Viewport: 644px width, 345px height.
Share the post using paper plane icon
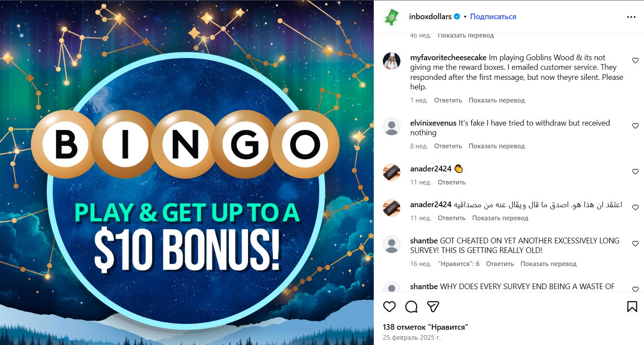pos(433,307)
